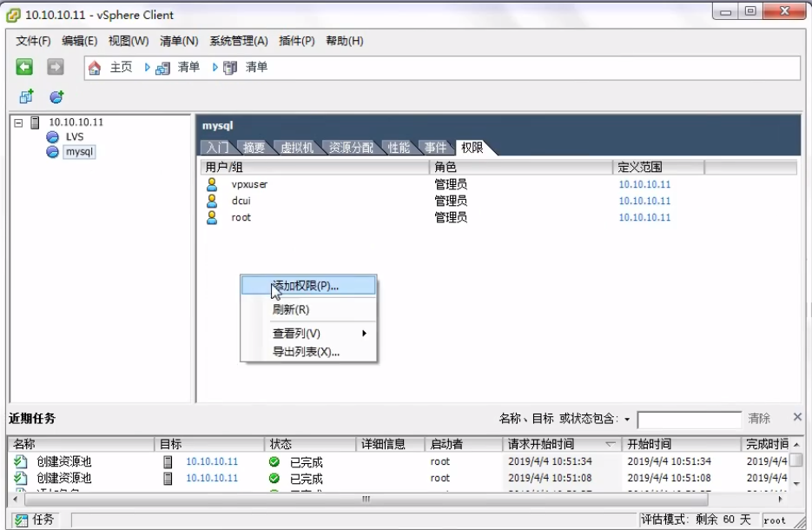Image resolution: width=812 pixels, height=530 pixels.
Task: Click 10.10.10.11 link in vpxuser row
Action: (644, 184)
